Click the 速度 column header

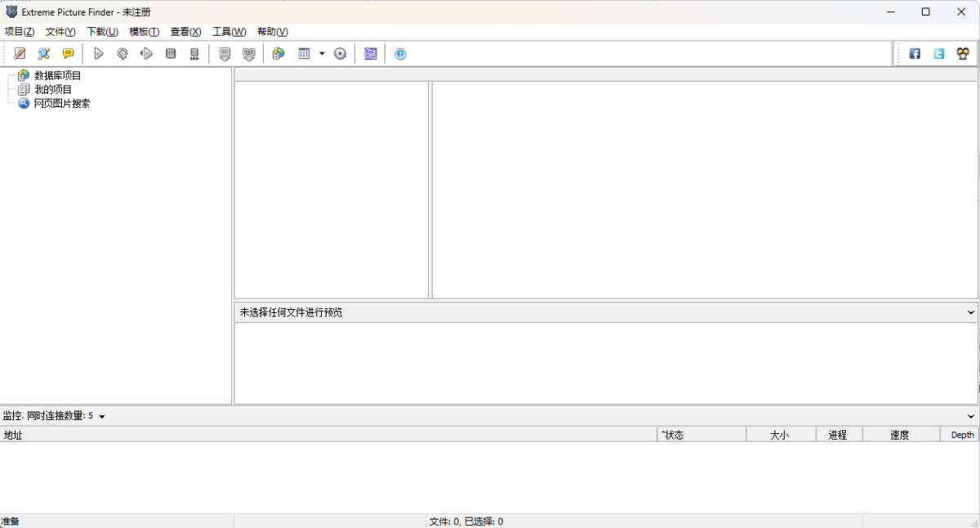(900, 435)
